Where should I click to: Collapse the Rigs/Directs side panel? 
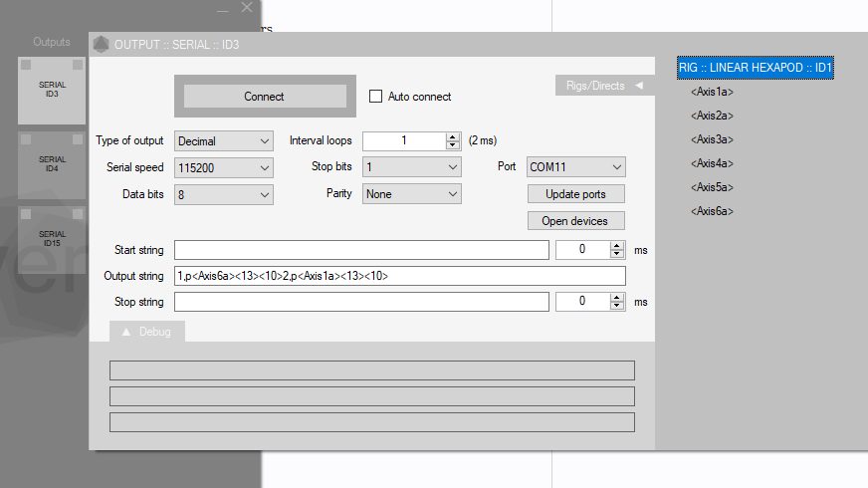[x=604, y=86]
